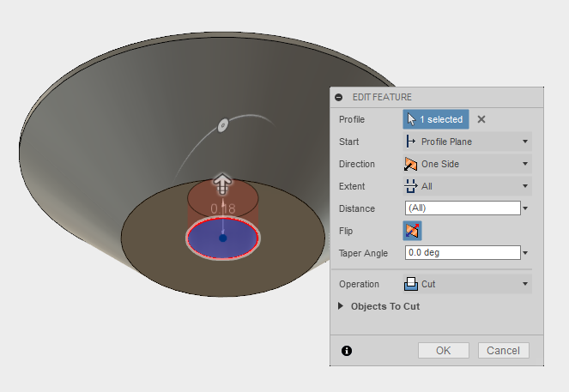Open the Extent 'All' dropdown
The image size is (569, 392).
tap(468, 186)
